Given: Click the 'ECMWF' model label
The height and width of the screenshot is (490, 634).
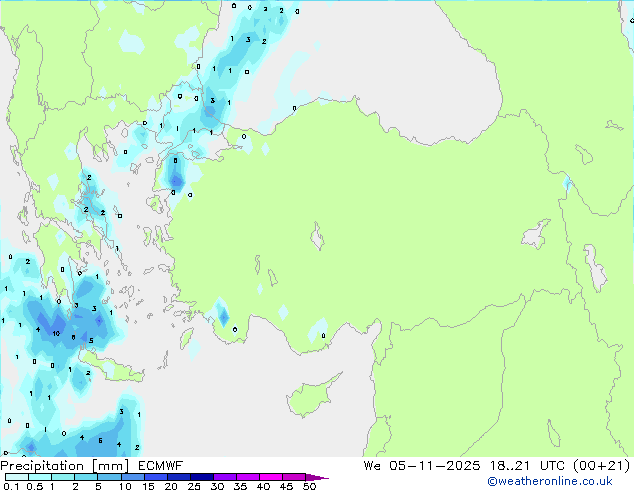Looking at the screenshot, I should point(161,466).
